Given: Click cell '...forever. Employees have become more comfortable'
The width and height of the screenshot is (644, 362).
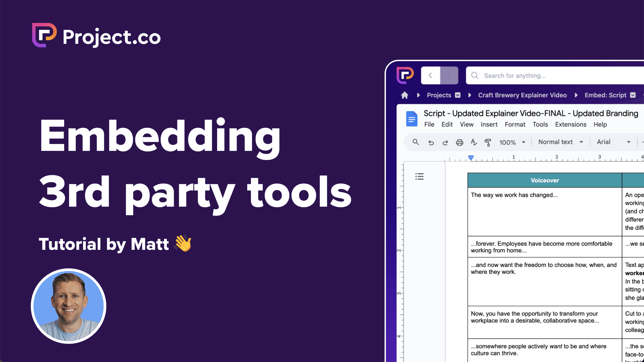Looking at the screenshot, I should pyautogui.click(x=545, y=247).
